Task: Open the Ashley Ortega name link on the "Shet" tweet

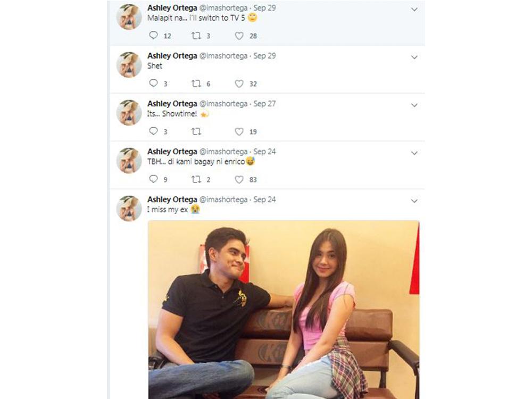Action: (172, 56)
